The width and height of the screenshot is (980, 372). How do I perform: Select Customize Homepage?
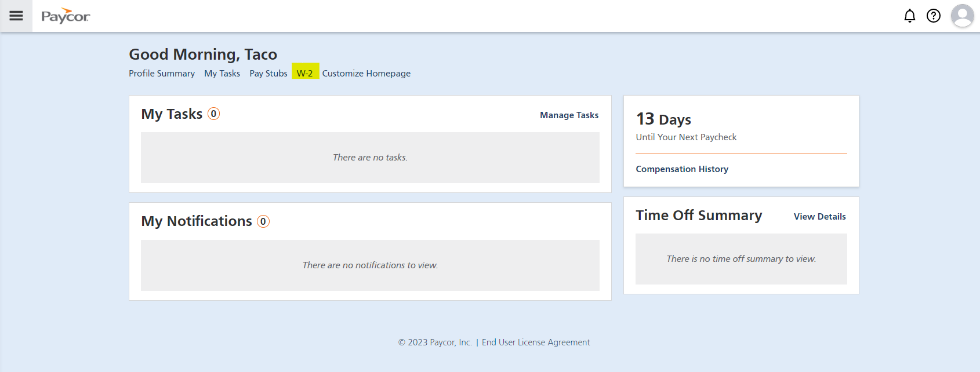point(366,74)
